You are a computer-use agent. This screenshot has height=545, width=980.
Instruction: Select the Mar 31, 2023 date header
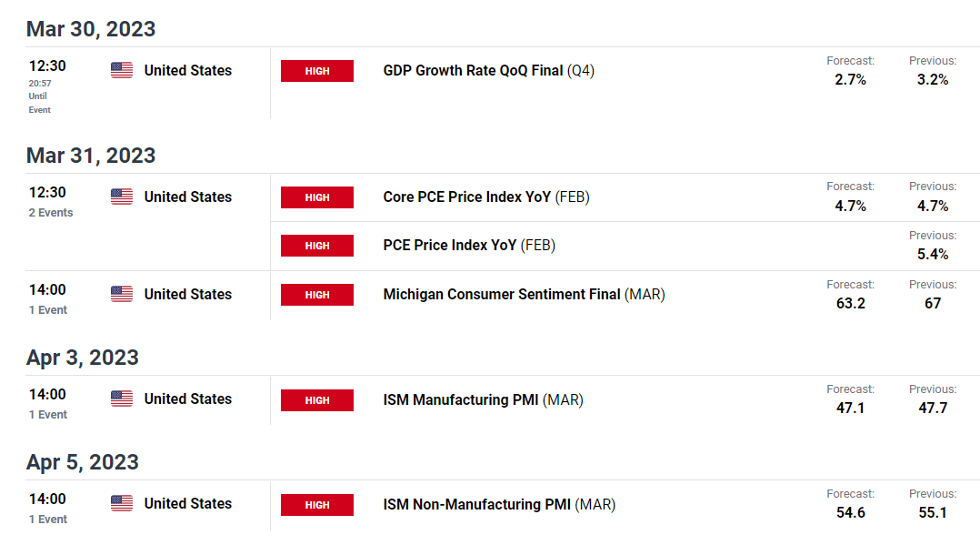tap(91, 156)
